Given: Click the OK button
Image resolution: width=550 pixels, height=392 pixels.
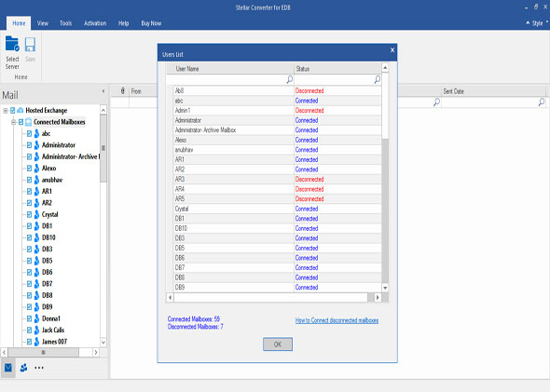Looking at the screenshot, I should click(x=278, y=344).
